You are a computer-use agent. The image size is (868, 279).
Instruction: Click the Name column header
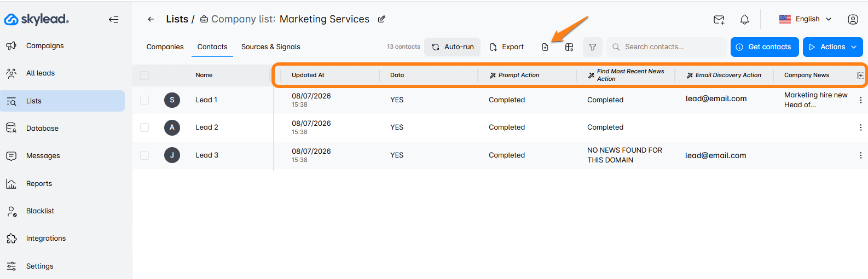[x=204, y=75]
